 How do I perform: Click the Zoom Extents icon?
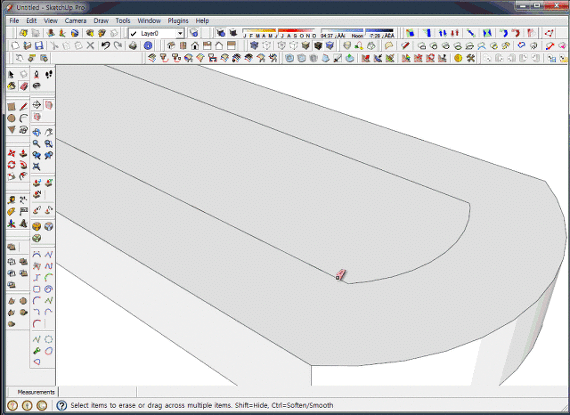click(36, 167)
